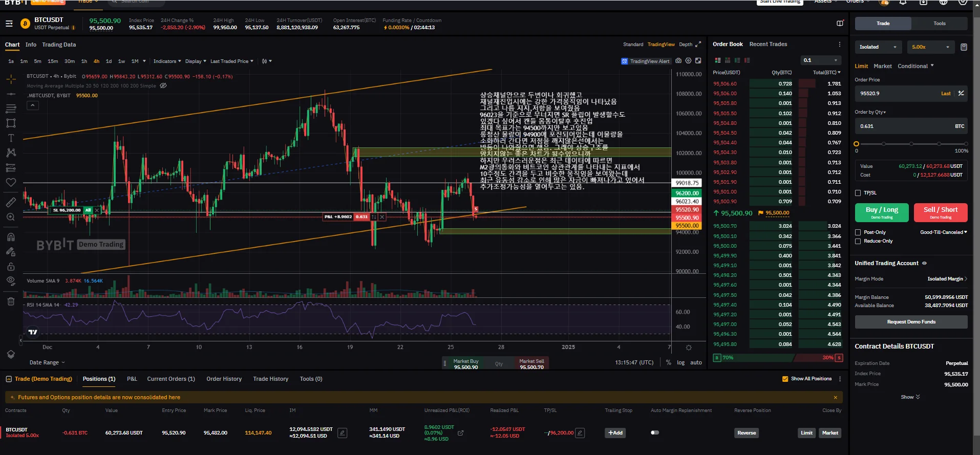Open the Recent Trades tab
980x455 pixels.
click(768, 45)
